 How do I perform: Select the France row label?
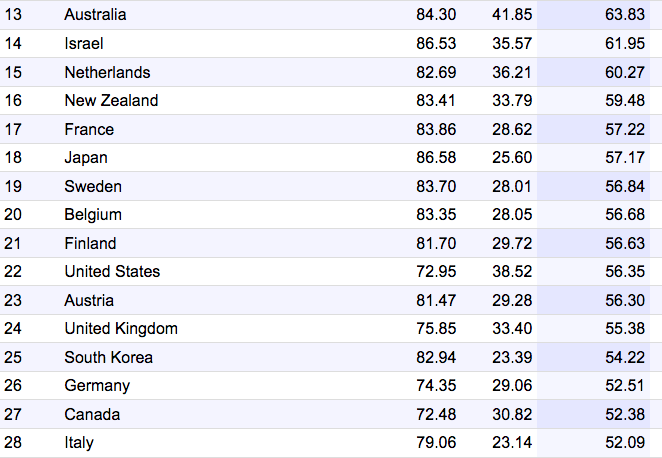[89, 129]
